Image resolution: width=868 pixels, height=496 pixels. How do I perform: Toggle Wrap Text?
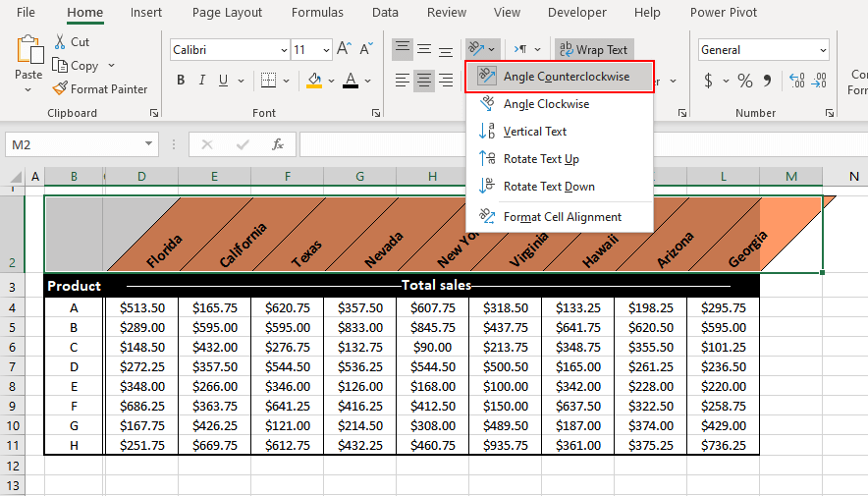coord(594,49)
